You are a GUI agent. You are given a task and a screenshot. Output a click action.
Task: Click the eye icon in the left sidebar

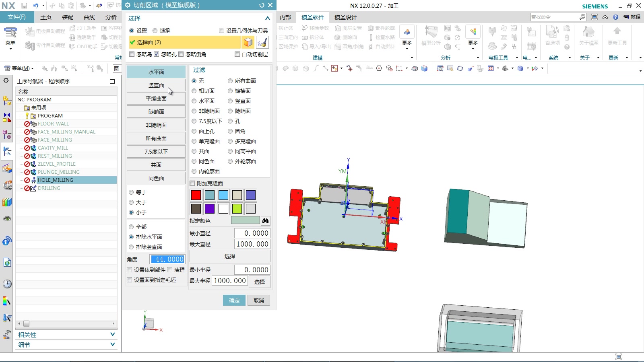pyautogui.click(x=7, y=218)
